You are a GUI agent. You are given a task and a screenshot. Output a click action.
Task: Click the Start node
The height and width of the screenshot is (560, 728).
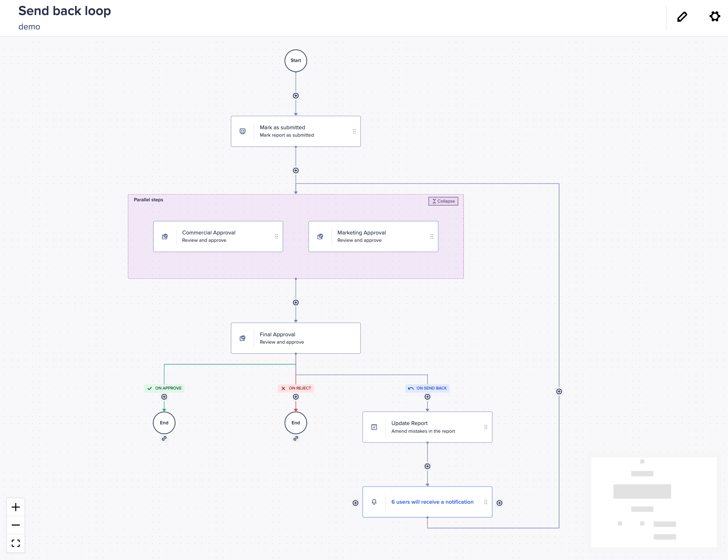[295, 61]
